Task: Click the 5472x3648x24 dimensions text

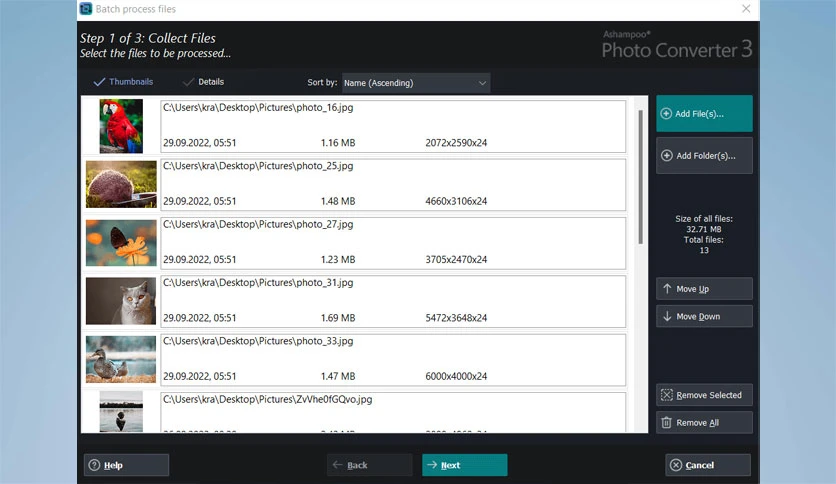Action: coord(456,318)
